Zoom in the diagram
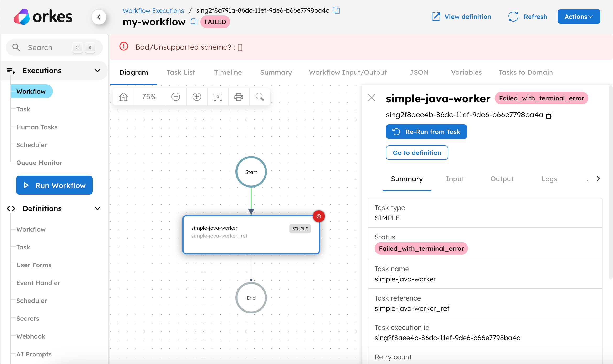The height and width of the screenshot is (364, 613). [197, 97]
